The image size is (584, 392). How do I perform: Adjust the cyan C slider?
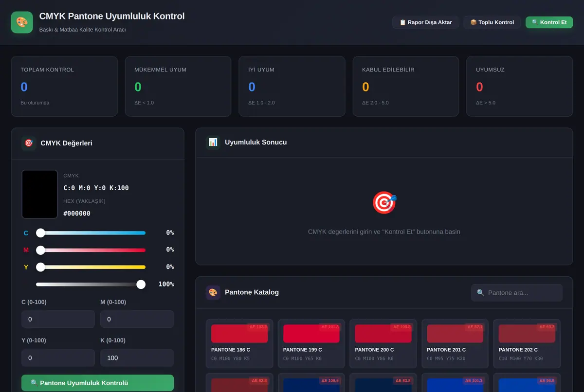pyautogui.click(x=91, y=233)
